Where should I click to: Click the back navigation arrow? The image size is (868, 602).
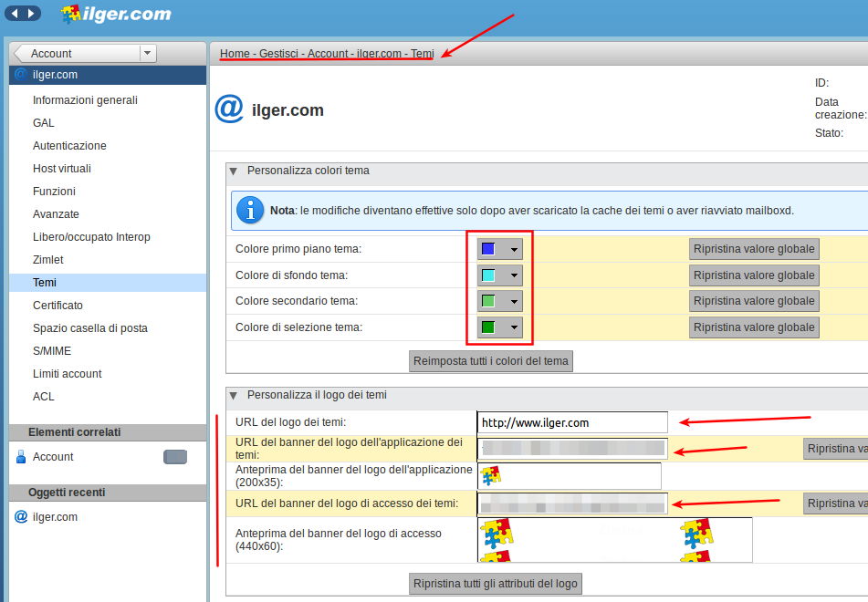tap(15, 13)
